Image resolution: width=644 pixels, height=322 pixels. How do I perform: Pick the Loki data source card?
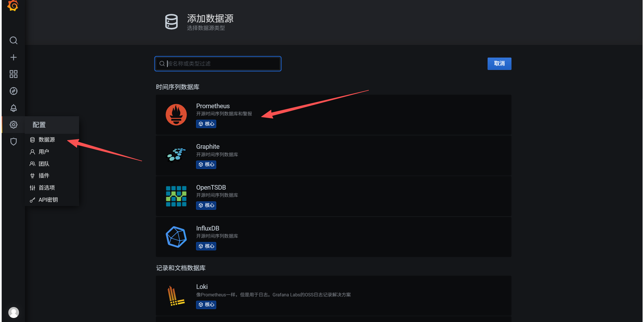click(333, 296)
